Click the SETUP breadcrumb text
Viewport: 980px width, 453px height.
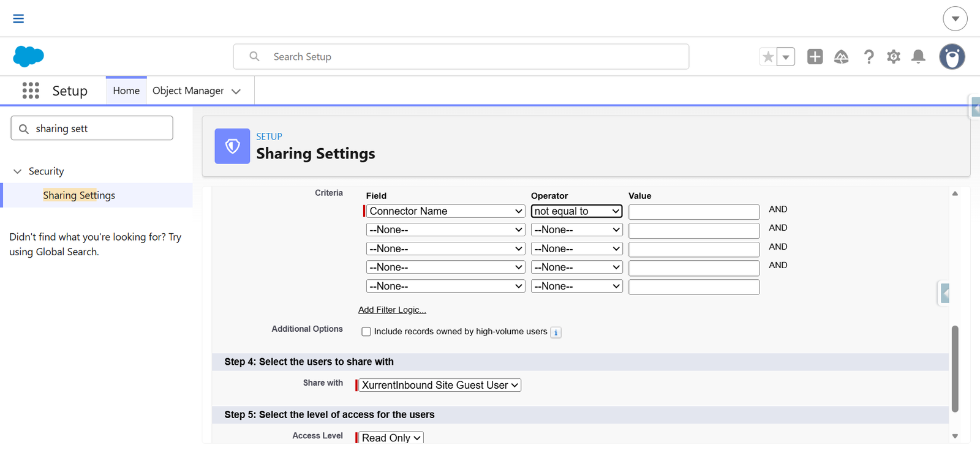click(269, 137)
